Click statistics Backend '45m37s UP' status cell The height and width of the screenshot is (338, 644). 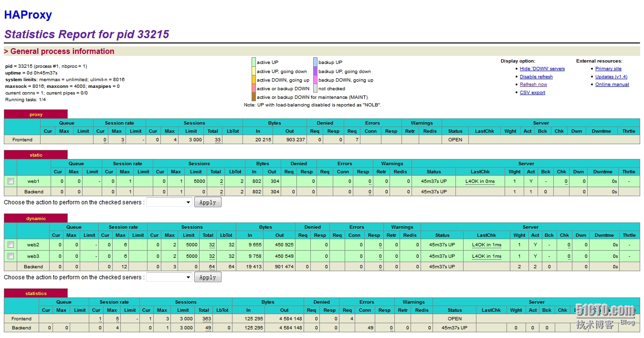[454, 328]
